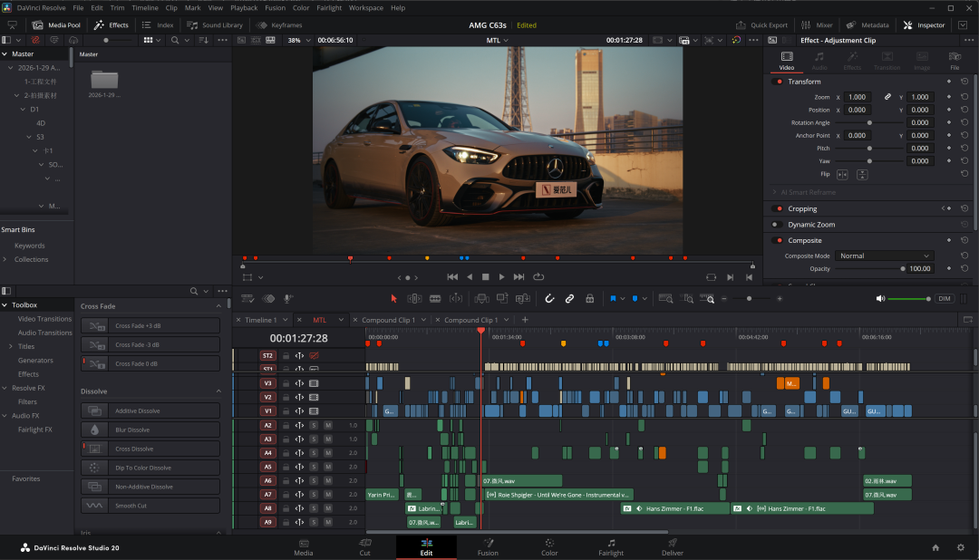Click the position lock padlock icon

point(589,299)
